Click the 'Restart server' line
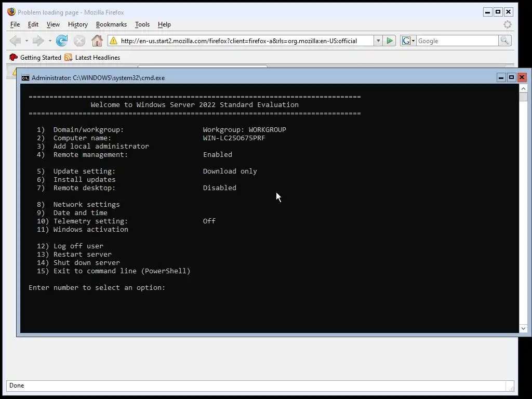This screenshot has width=532, height=399. click(x=83, y=255)
